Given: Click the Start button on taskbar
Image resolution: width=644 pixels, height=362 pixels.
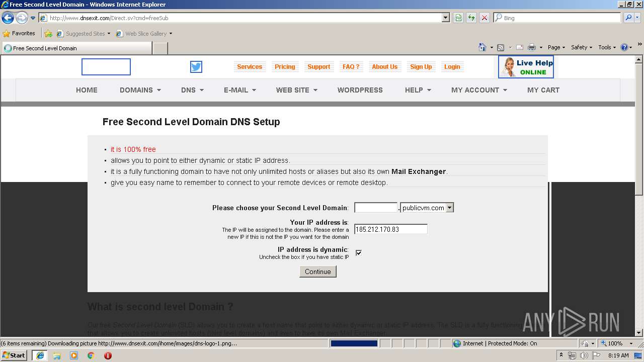Looking at the screenshot, I should pos(14,355).
